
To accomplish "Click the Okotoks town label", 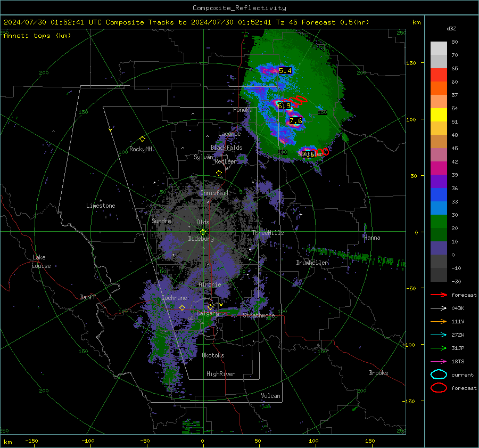I will pos(213,356).
